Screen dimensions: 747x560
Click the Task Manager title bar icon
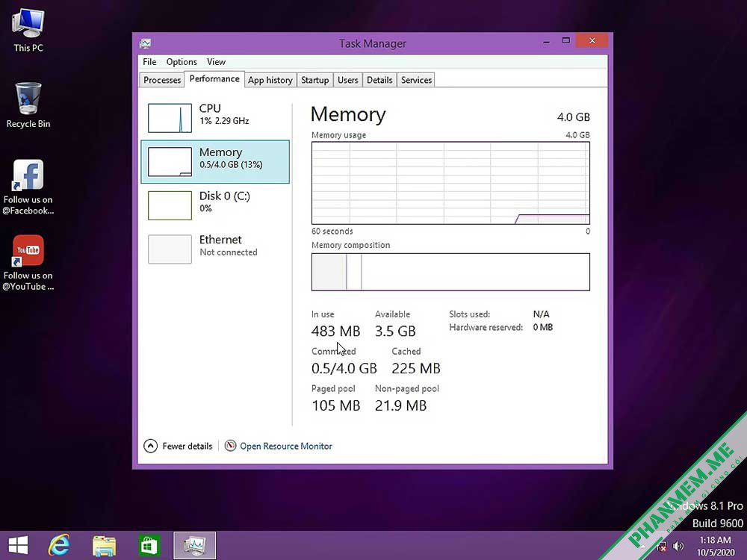(146, 44)
